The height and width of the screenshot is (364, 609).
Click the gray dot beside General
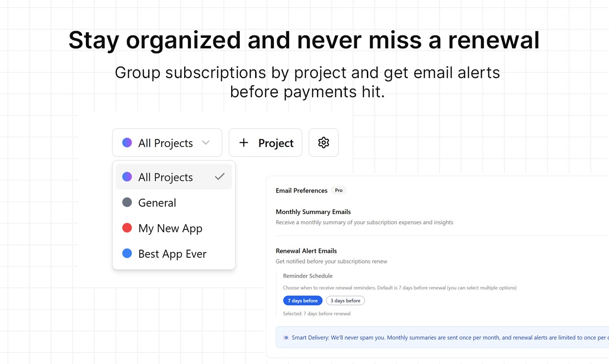pos(127,203)
